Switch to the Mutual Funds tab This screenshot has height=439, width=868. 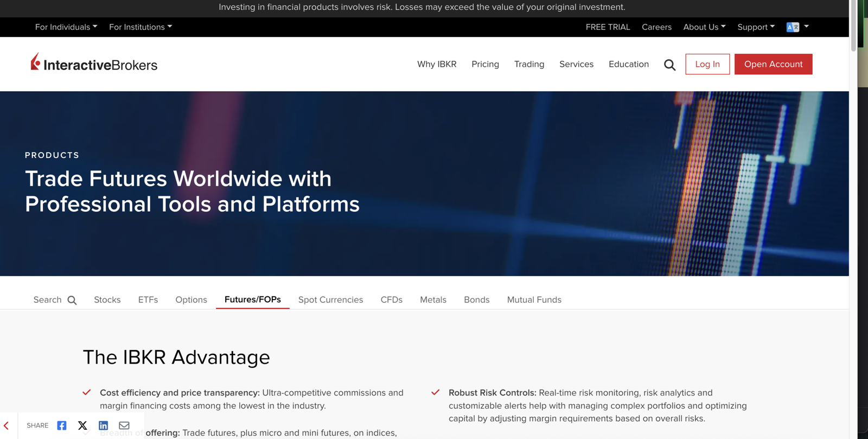tap(534, 300)
